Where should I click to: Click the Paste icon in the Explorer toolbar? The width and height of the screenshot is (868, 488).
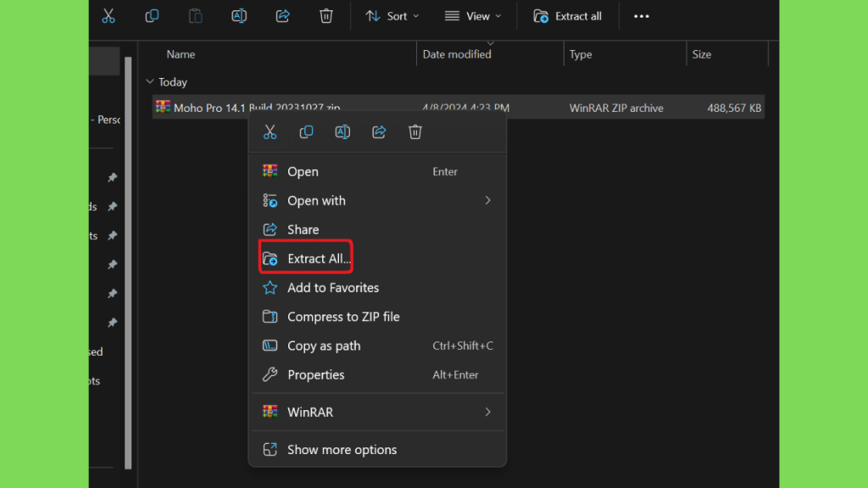coord(196,16)
